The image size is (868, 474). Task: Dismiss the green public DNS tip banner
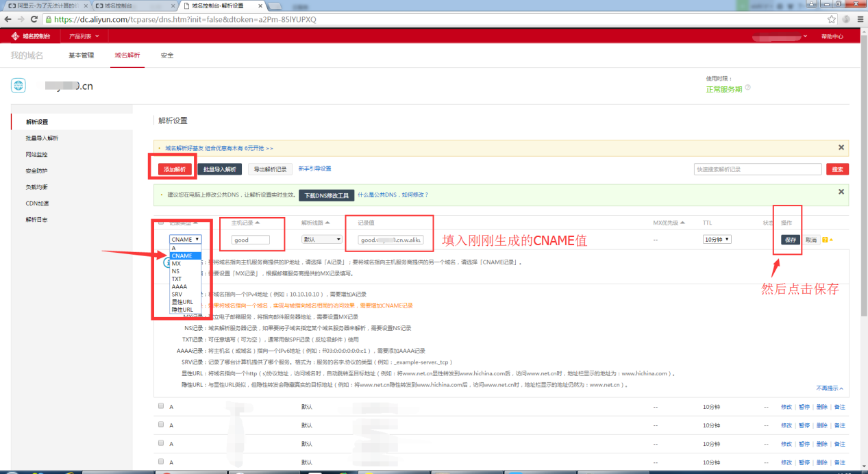pyautogui.click(x=841, y=192)
